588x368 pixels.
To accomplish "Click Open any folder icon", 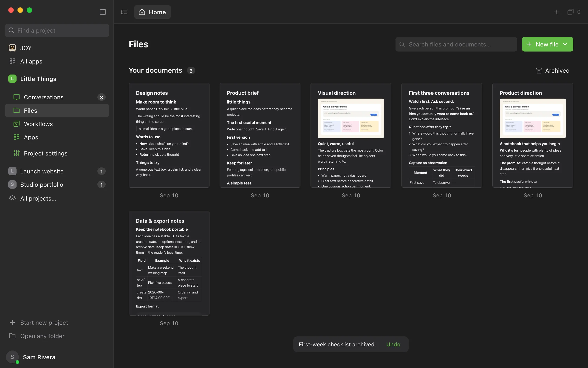I will tap(12, 336).
